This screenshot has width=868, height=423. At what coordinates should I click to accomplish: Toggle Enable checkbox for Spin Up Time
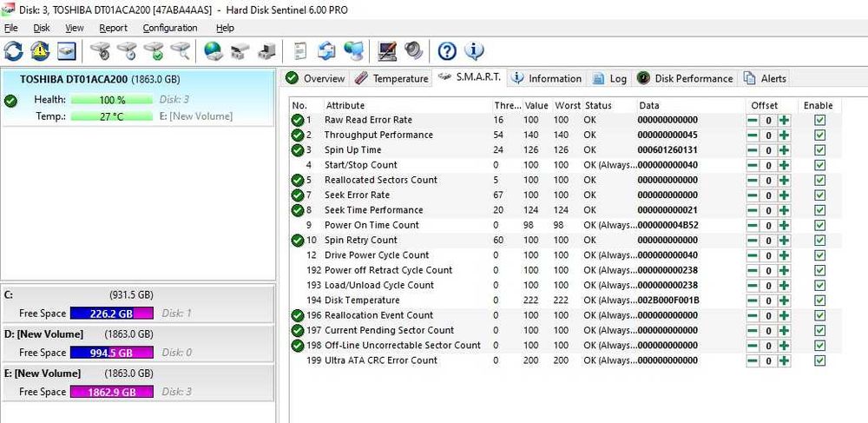(820, 150)
